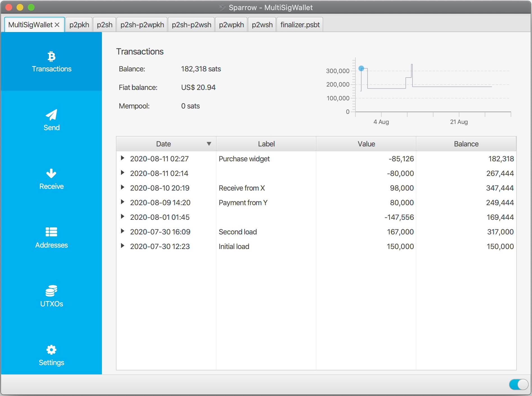This screenshot has height=396, width=532.
Task: Switch to the p2wpkh tab
Action: click(x=231, y=25)
